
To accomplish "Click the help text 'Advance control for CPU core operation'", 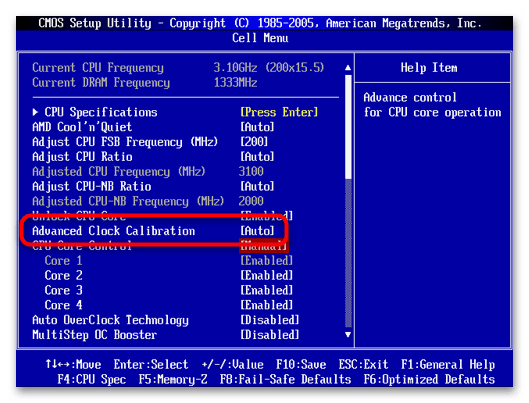I will coord(432,105).
